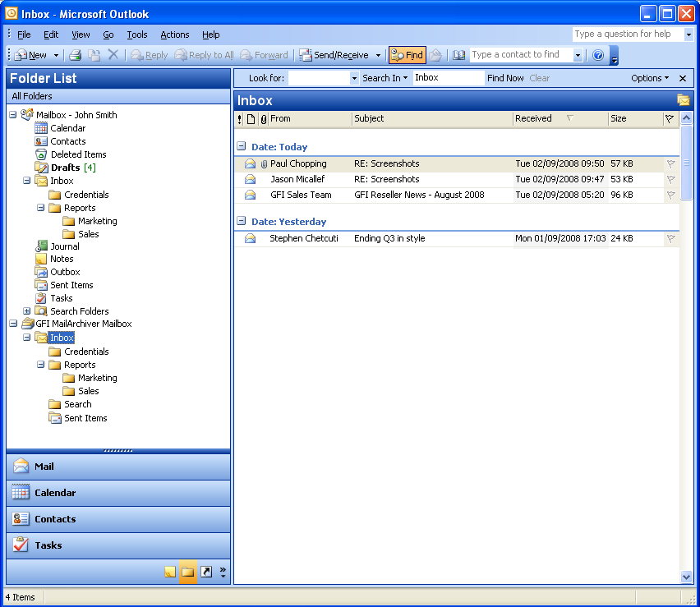Select the Outbox folder
The width and height of the screenshot is (700, 607).
[65, 272]
